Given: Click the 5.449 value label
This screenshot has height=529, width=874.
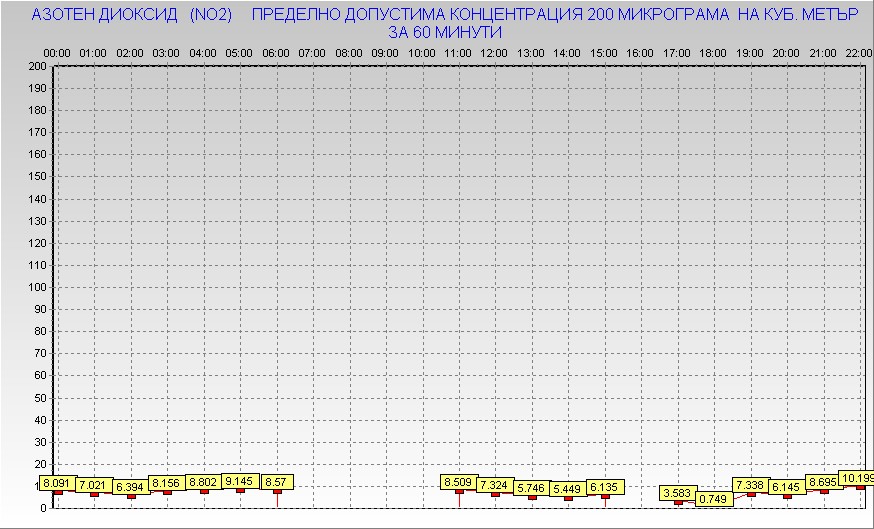Looking at the screenshot, I should coord(568,489).
